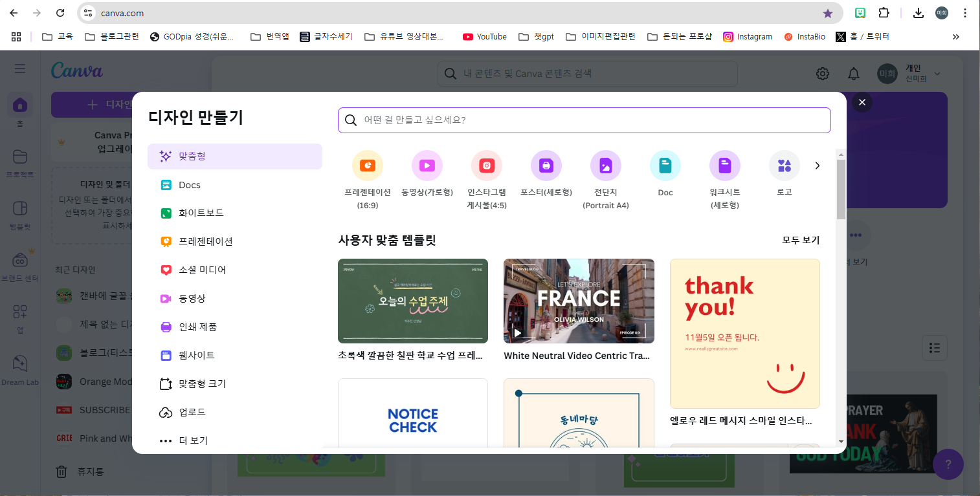Image resolution: width=980 pixels, height=496 pixels.
Task: Reload the page in Chrome
Action: click(60, 13)
